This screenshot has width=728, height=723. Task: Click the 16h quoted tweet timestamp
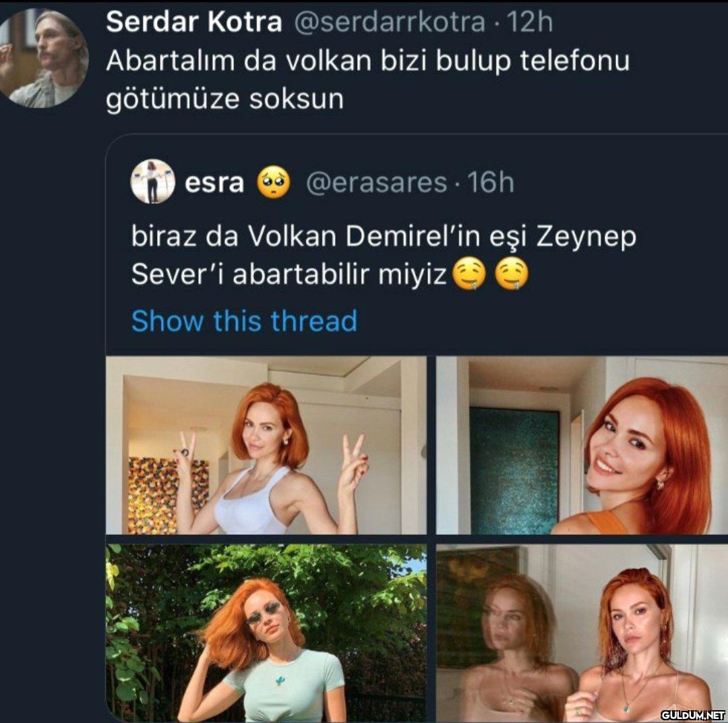[490, 182]
